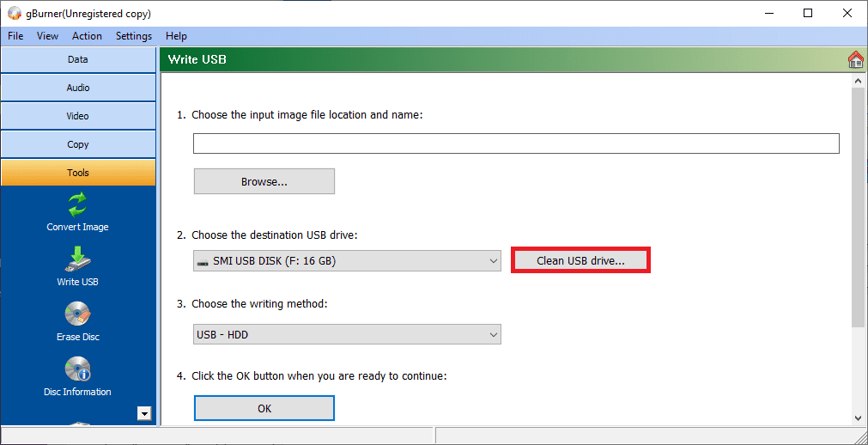Switch to the Audio sidebar category
The width and height of the screenshot is (868, 445).
point(78,88)
